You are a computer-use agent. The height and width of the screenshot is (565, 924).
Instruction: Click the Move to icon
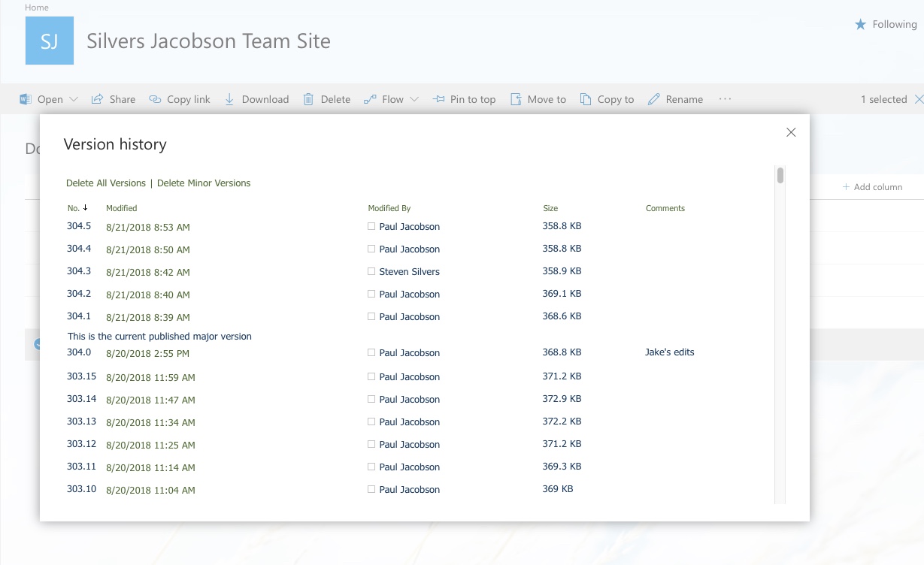[x=516, y=99]
